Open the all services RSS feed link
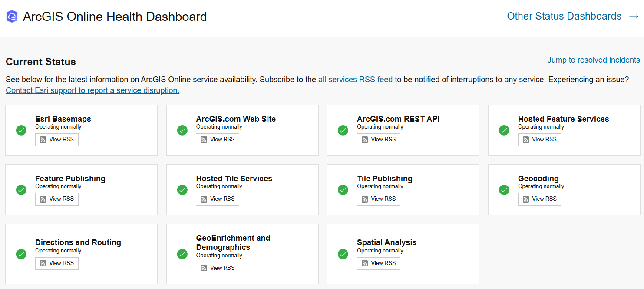Viewport: 644px width, 289px height. pyautogui.click(x=355, y=80)
